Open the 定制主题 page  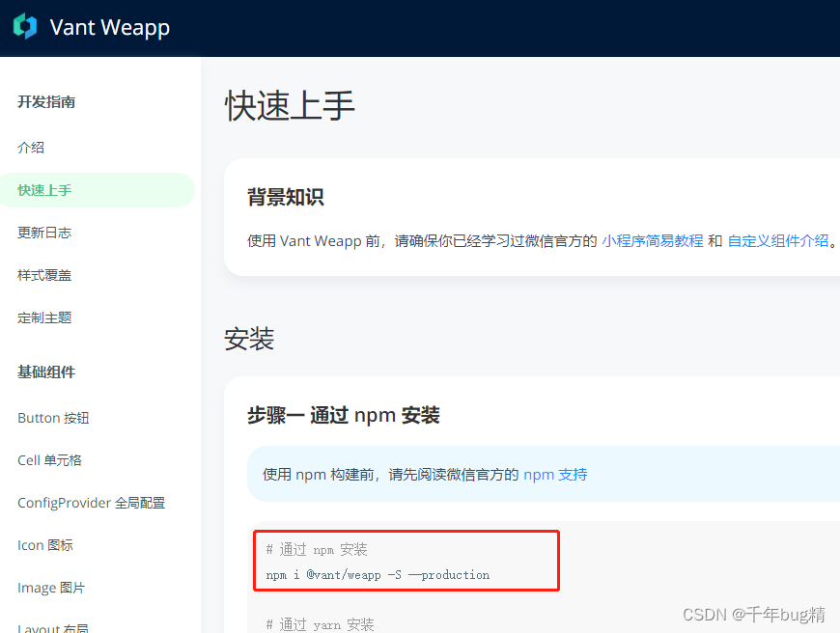coord(42,316)
